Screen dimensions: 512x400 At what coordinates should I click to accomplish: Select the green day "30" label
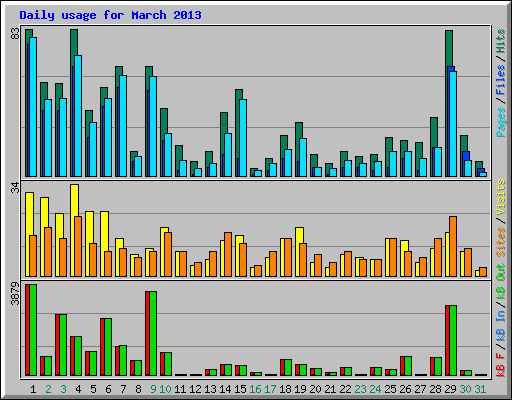pos(465,389)
